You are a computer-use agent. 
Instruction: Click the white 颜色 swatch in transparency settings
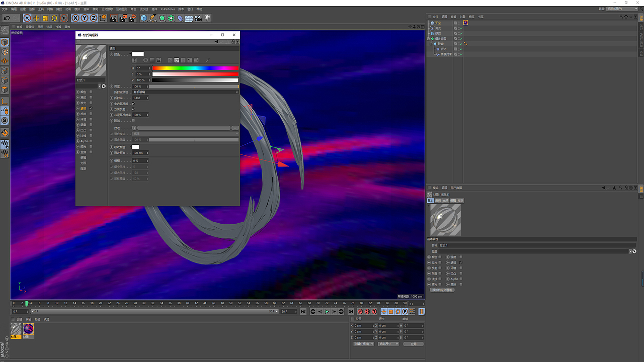tap(138, 54)
